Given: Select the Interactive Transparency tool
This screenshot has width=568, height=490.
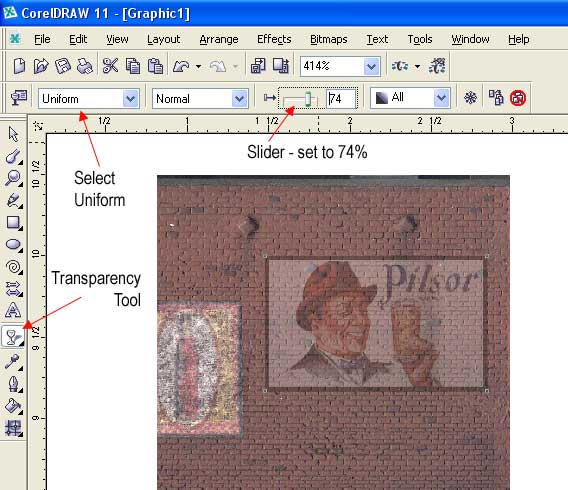Looking at the screenshot, I should click(x=13, y=337).
